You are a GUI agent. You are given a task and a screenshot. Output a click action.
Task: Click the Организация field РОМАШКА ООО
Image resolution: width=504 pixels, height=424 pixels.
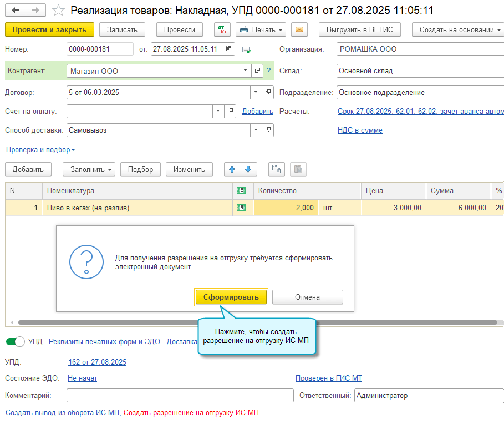coord(420,49)
